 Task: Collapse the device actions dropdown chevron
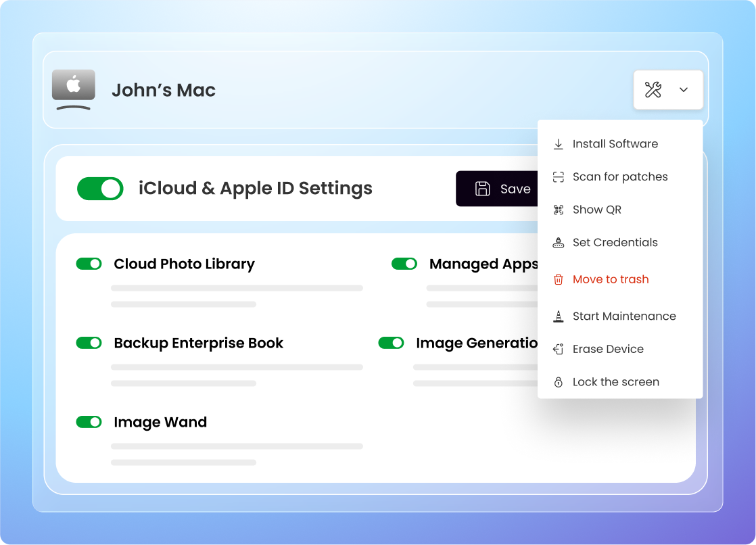(684, 90)
